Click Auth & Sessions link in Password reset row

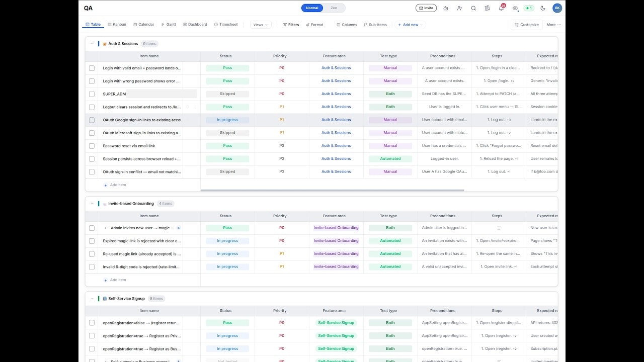(336, 146)
